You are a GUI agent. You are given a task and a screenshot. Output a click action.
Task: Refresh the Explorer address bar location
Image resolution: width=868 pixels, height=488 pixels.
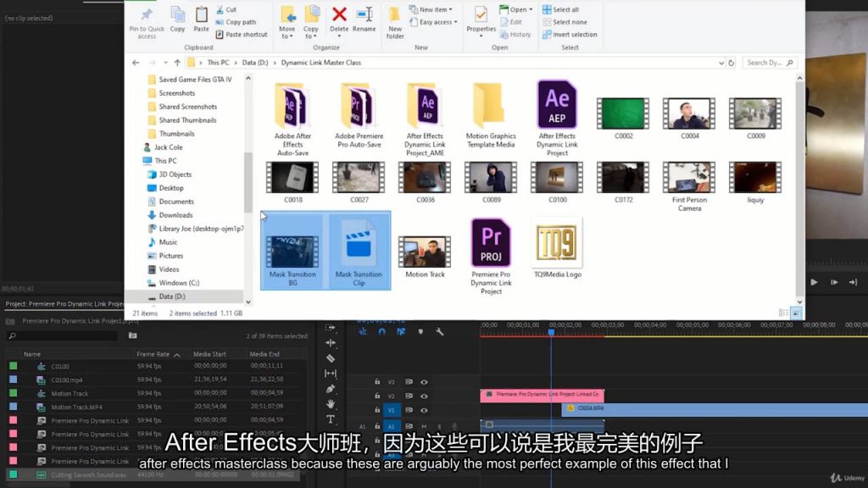click(732, 63)
